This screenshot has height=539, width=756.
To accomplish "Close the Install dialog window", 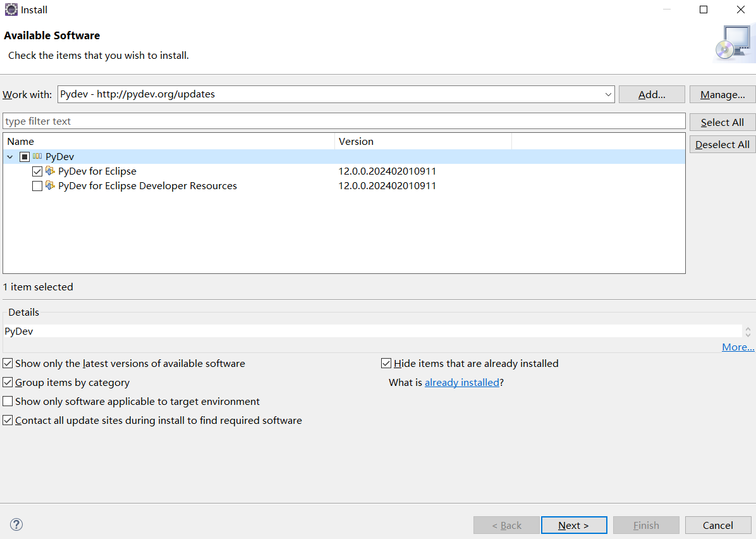I will click(x=741, y=9).
